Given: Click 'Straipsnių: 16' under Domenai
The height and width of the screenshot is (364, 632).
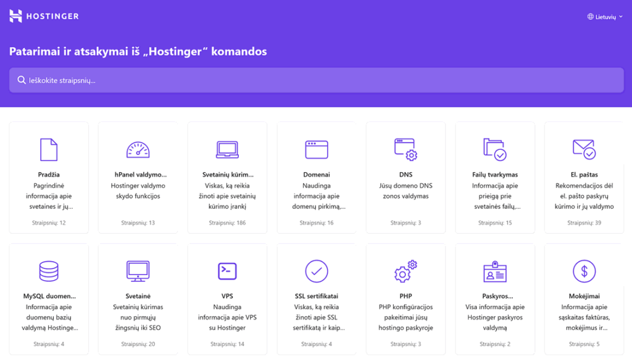Looking at the screenshot, I should [x=317, y=223].
